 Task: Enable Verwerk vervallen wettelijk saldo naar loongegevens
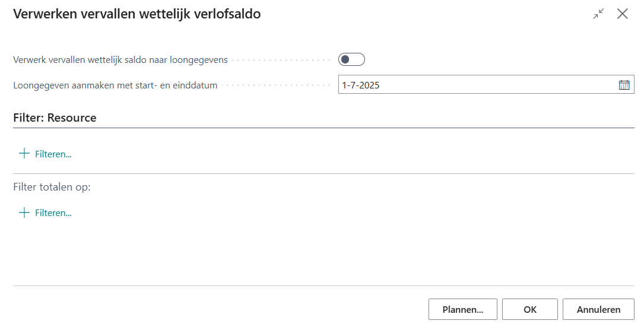coord(351,59)
